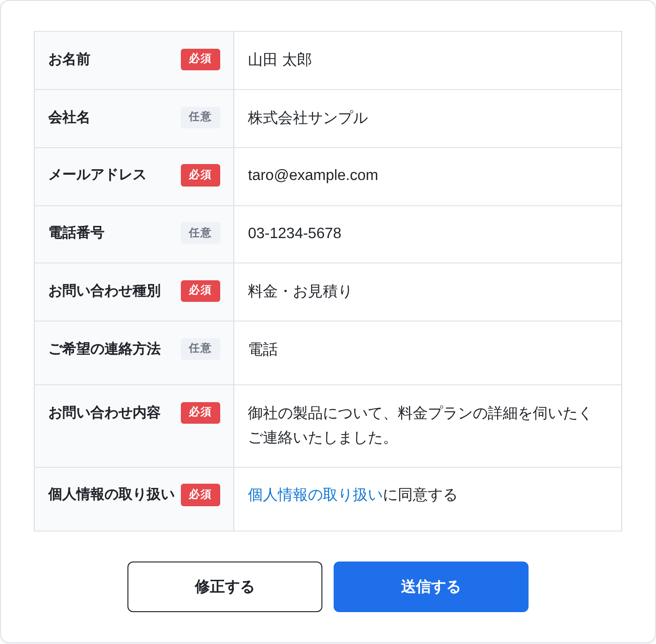
Task: Click the 必須 badge beside お問い合わせ内容
Action: pos(201,413)
